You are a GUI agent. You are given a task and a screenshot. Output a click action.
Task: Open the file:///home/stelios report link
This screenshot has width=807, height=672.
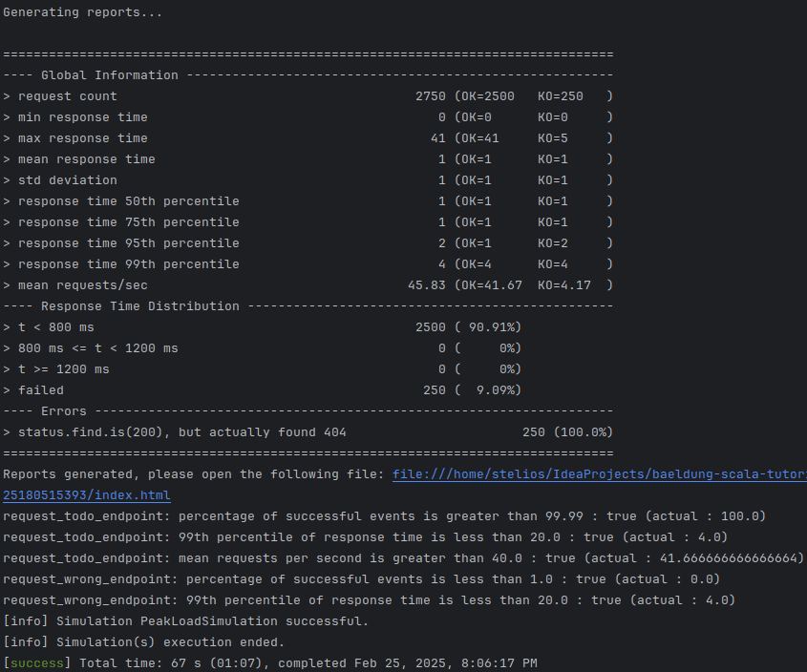click(x=599, y=474)
